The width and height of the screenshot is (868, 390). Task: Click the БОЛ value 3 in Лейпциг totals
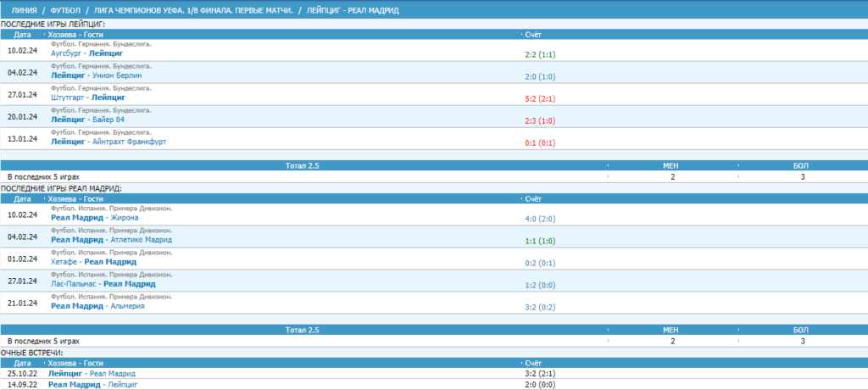click(x=802, y=176)
